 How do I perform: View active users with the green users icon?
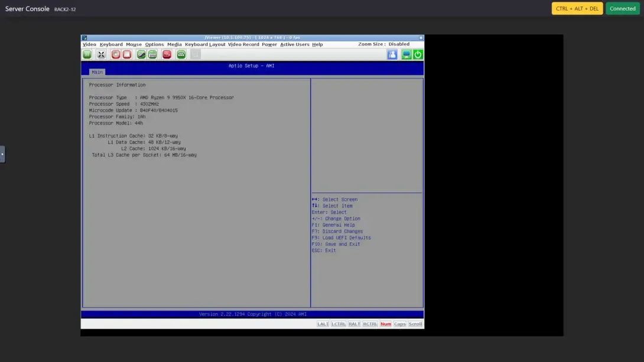(181, 54)
